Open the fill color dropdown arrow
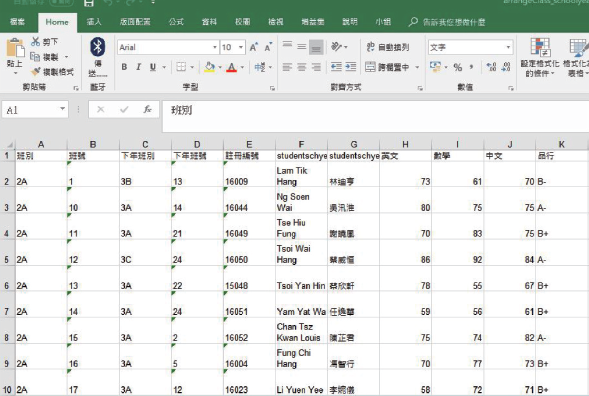589x396 pixels. (x=220, y=68)
